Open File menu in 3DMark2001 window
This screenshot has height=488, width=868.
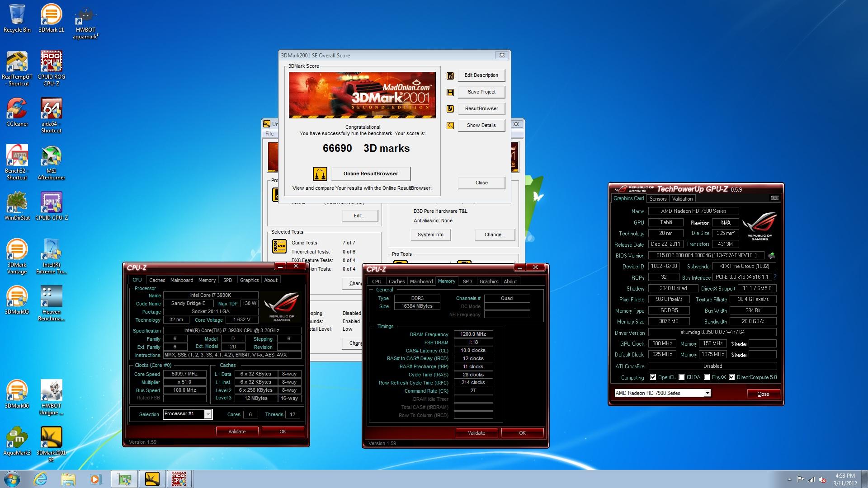click(x=269, y=134)
